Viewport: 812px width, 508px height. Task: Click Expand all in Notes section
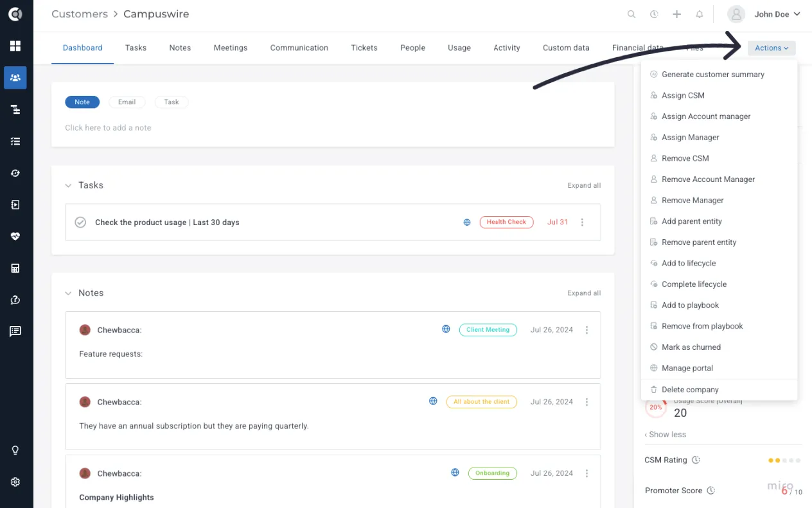[584, 293]
